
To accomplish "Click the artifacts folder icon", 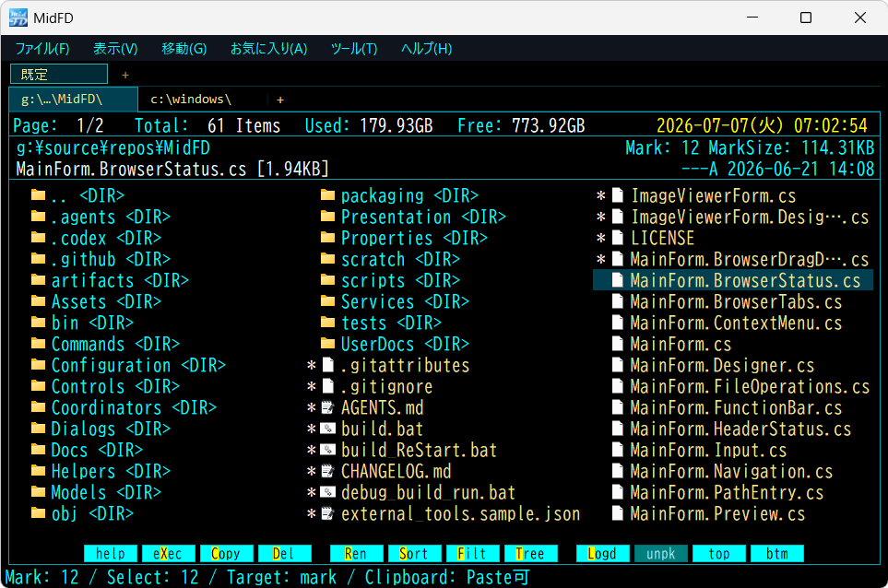I will pyautogui.click(x=38, y=279).
